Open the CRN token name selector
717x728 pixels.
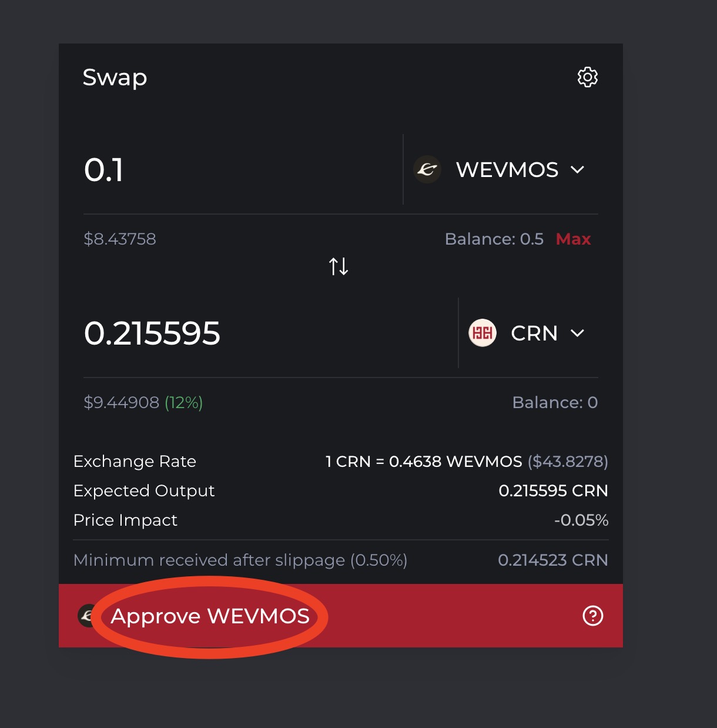click(x=534, y=333)
